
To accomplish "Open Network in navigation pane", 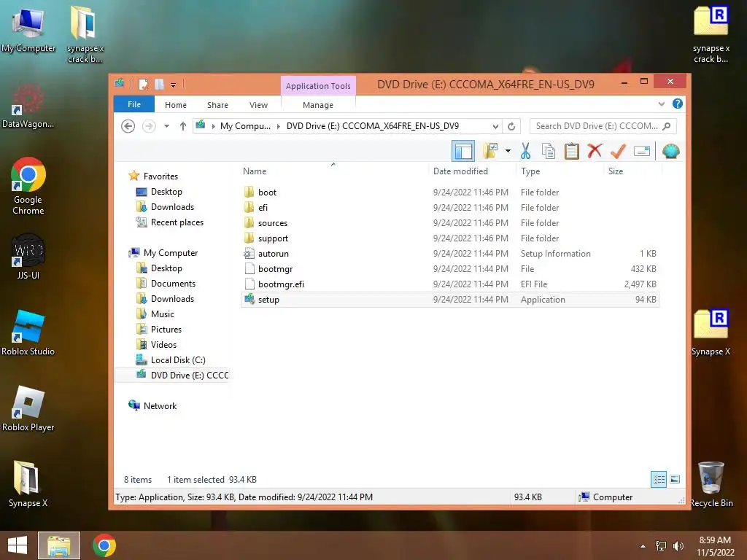I will point(160,405).
